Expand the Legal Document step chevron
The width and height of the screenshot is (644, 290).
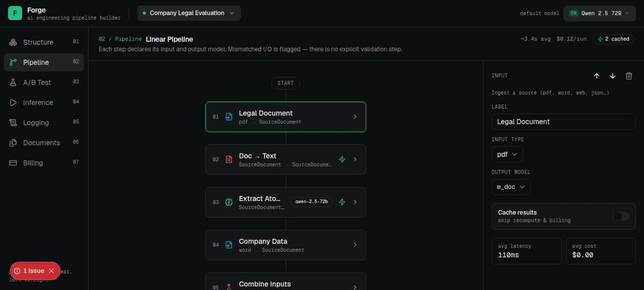point(355,117)
